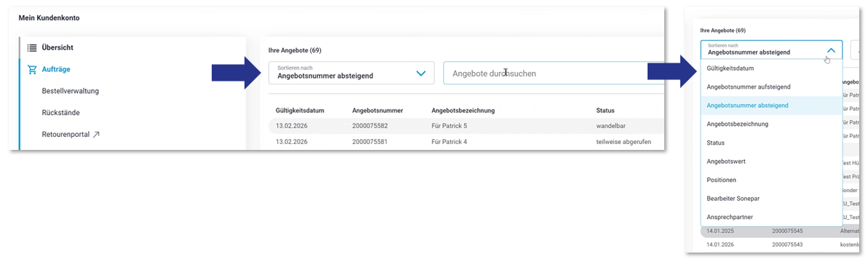
Task: Click the 14.01.2025 date cell
Action: click(x=720, y=231)
